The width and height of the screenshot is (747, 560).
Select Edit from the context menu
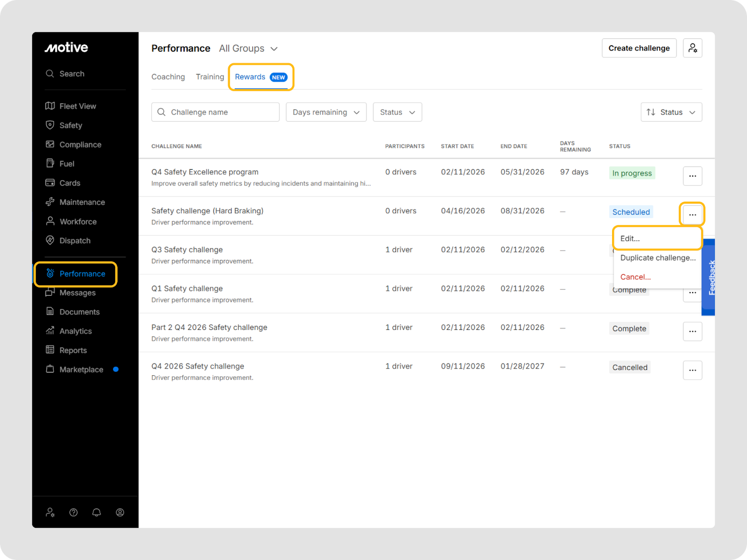tap(630, 238)
